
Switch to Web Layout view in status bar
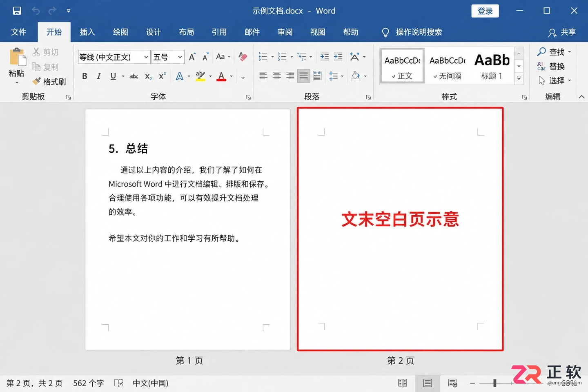click(x=452, y=383)
